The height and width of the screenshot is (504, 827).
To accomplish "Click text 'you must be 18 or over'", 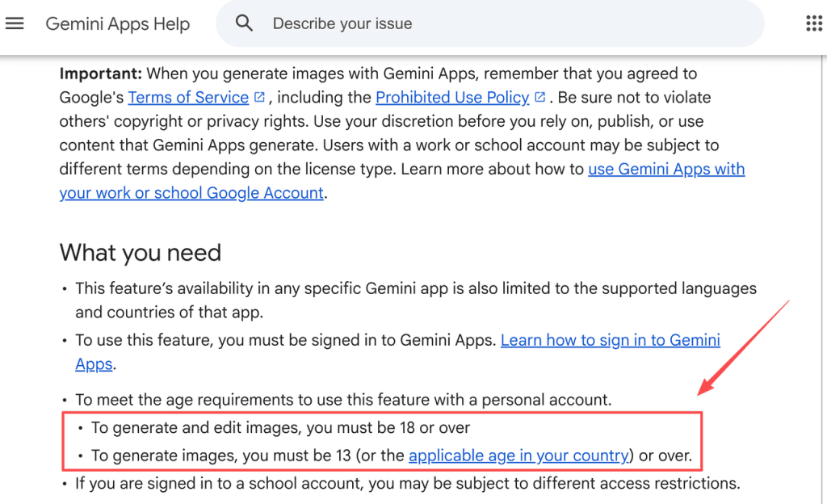I will (x=388, y=427).
